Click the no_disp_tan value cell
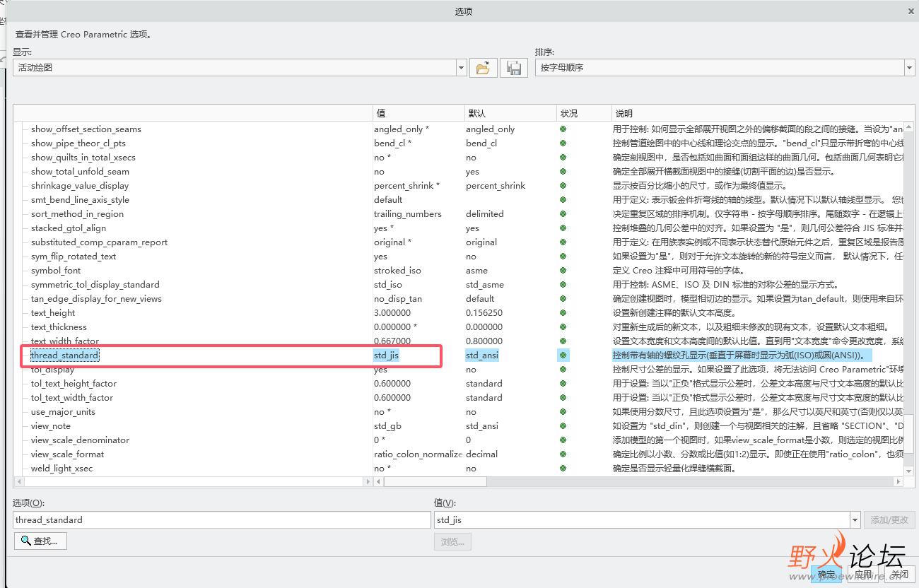 (x=398, y=299)
